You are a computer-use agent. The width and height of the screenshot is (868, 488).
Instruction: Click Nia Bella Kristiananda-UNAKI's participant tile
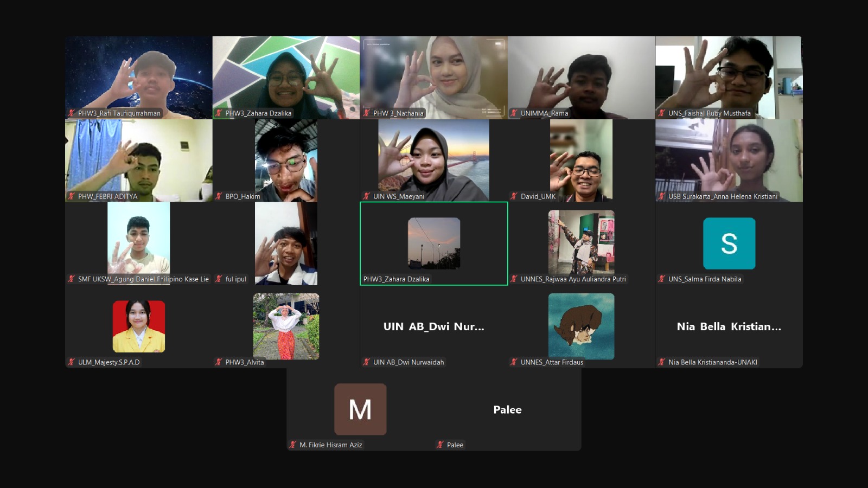729,326
